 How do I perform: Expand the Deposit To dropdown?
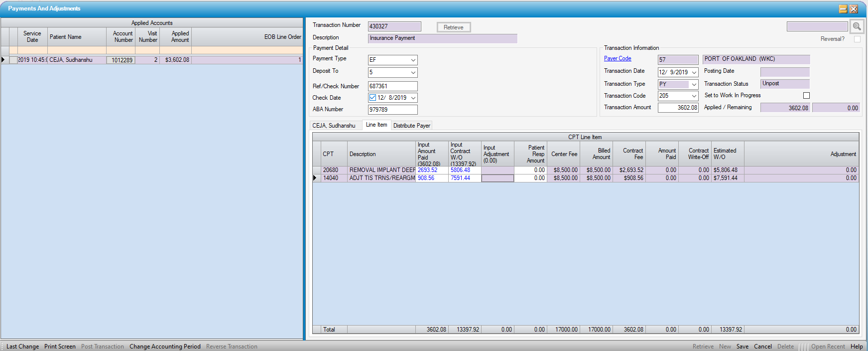413,72
